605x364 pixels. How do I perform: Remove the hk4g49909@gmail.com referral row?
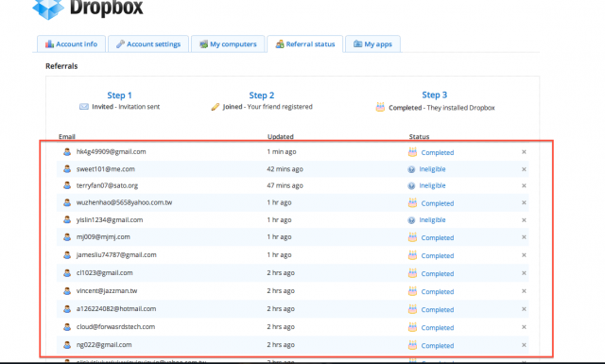coord(524,152)
